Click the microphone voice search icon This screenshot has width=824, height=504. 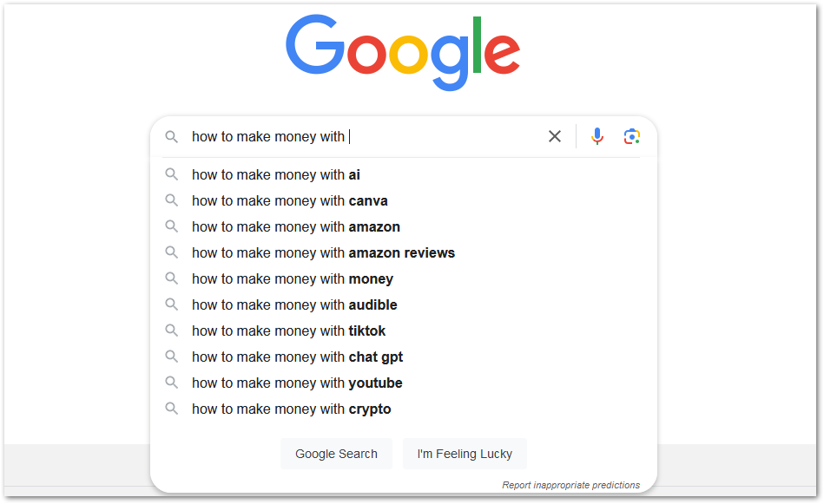pyautogui.click(x=597, y=136)
